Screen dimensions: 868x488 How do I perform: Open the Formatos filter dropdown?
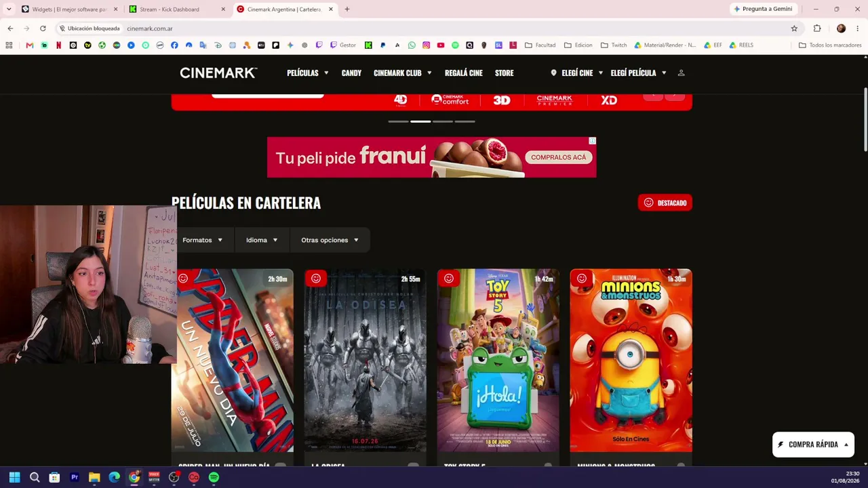point(203,240)
